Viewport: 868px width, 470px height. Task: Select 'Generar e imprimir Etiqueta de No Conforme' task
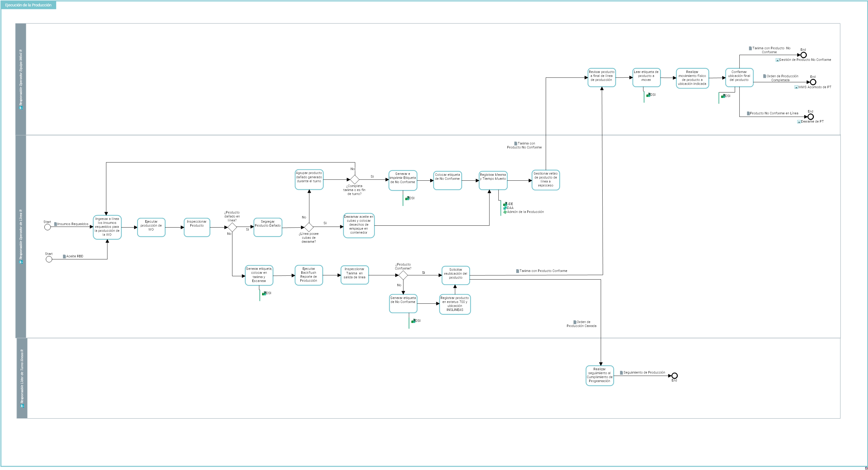point(403,180)
